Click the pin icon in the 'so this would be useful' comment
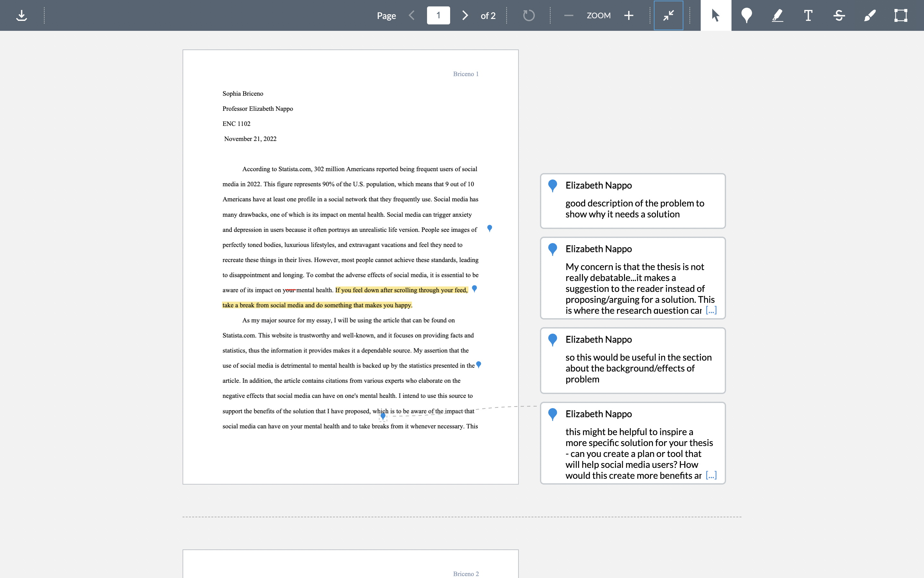 click(x=552, y=340)
